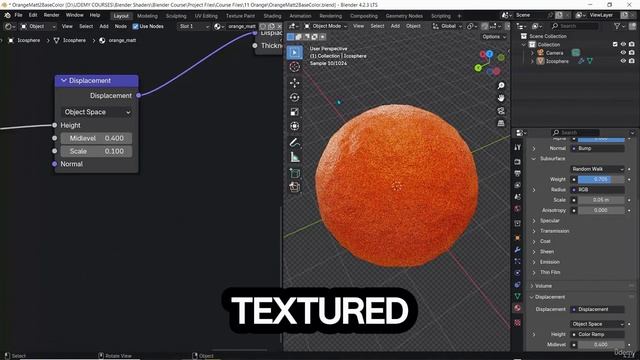
Task: Click the Blender logo icon in menu bar
Action: [x=7, y=16]
